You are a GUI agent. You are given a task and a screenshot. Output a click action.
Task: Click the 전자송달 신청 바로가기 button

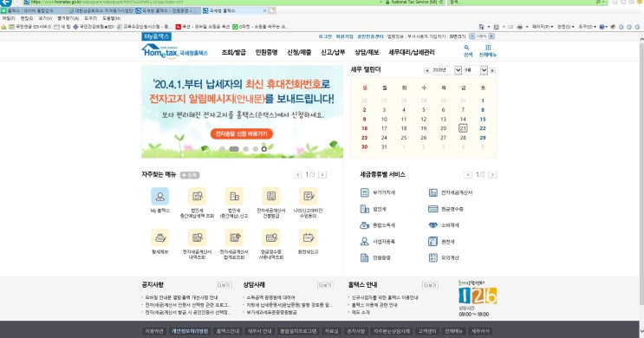[x=242, y=133]
